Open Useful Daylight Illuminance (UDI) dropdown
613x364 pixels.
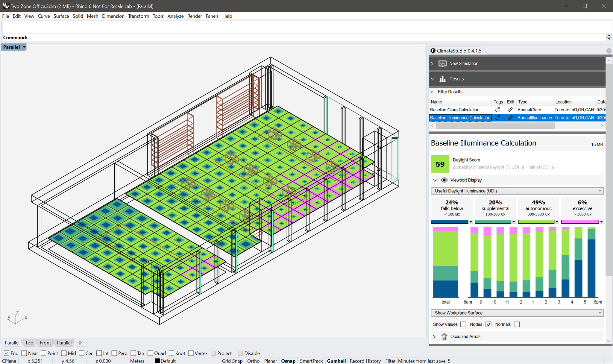tap(517, 191)
